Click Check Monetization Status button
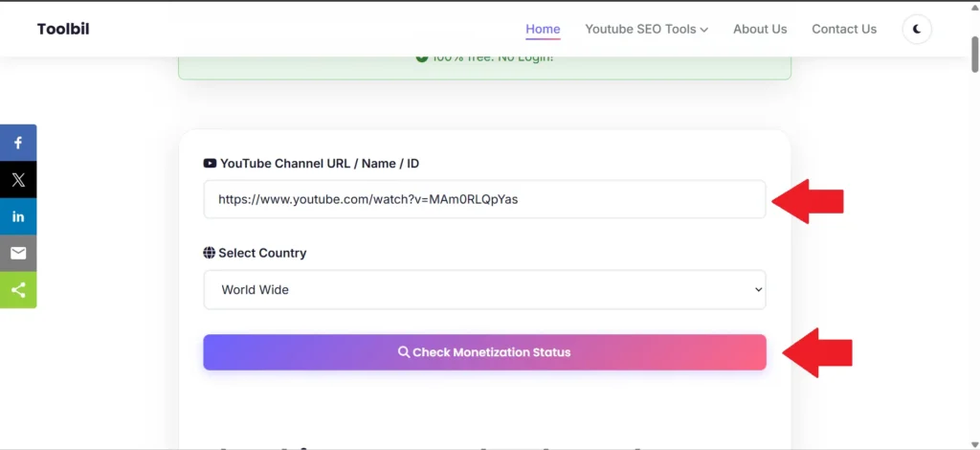 (x=484, y=352)
